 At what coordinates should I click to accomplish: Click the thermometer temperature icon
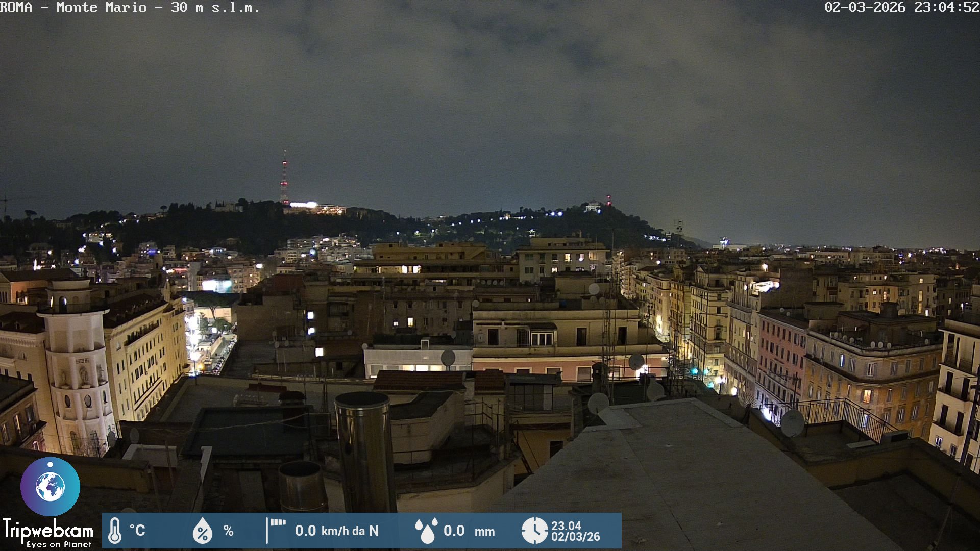[x=115, y=531]
